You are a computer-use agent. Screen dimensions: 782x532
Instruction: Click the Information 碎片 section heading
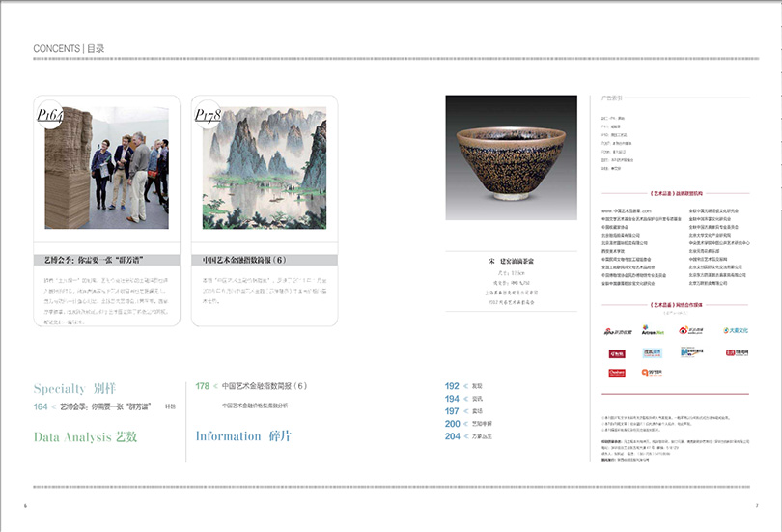tap(243, 436)
